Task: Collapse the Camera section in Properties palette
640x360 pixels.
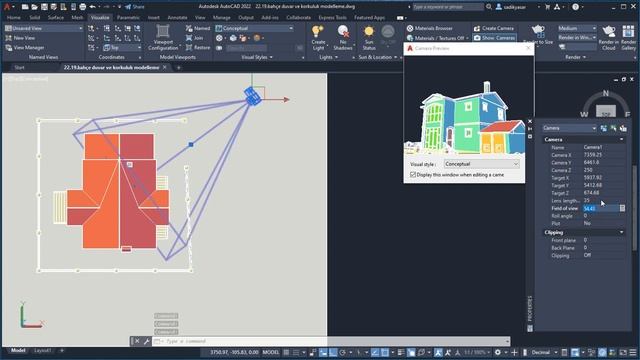Action: click(x=621, y=140)
